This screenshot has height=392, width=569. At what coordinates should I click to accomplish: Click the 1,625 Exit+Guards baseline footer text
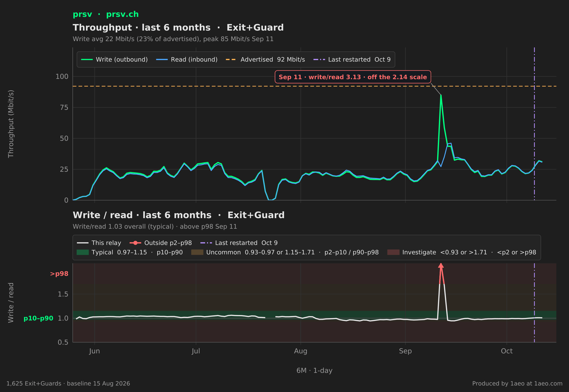coord(68,384)
